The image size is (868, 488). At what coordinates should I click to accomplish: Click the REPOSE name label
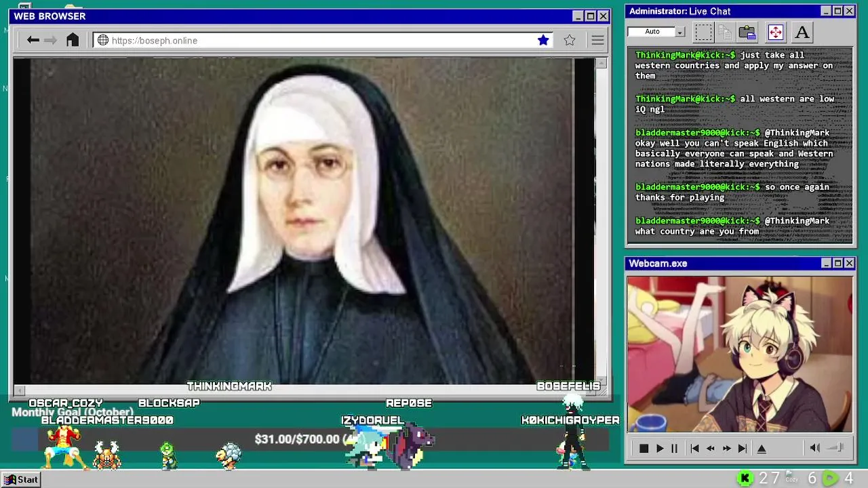click(x=409, y=403)
